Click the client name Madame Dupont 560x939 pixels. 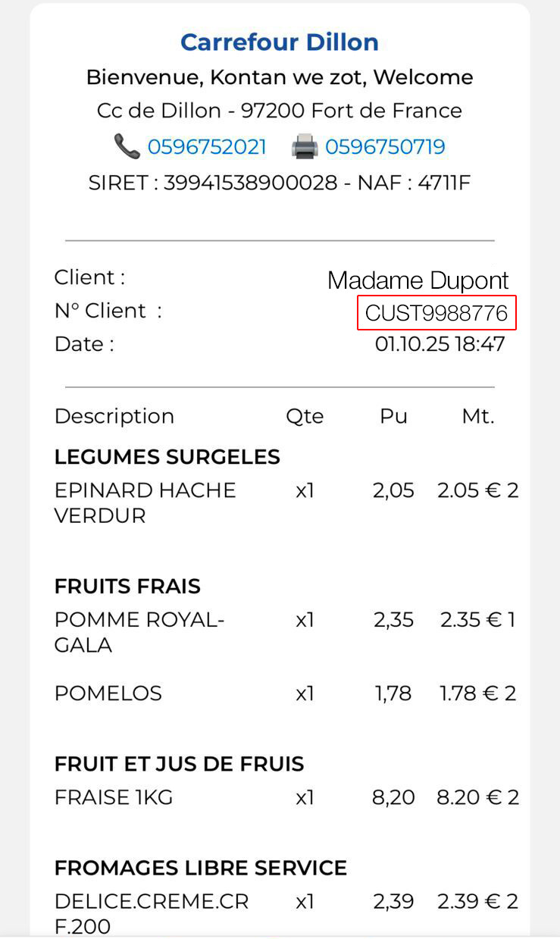click(x=418, y=280)
